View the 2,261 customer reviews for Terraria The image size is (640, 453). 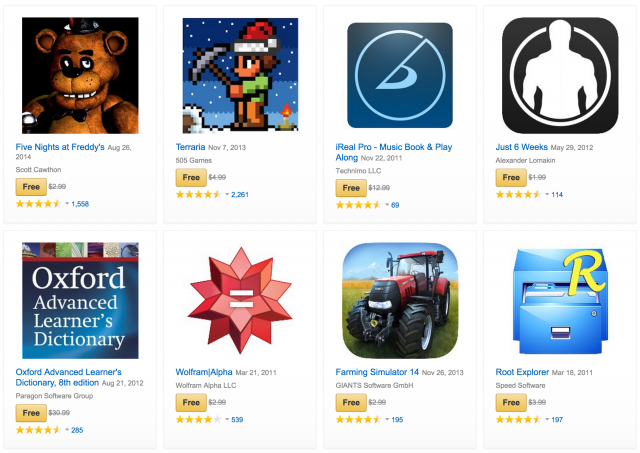[x=240, y=195]
